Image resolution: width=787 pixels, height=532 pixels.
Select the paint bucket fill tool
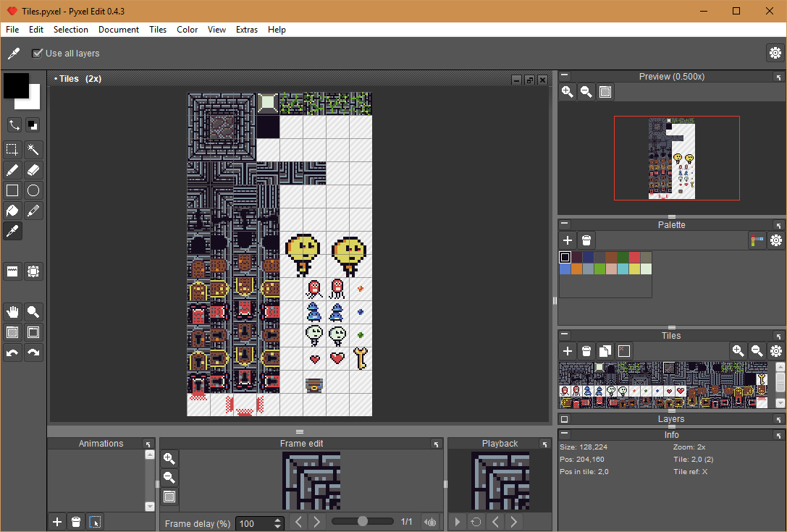click(x=12, y=211)
